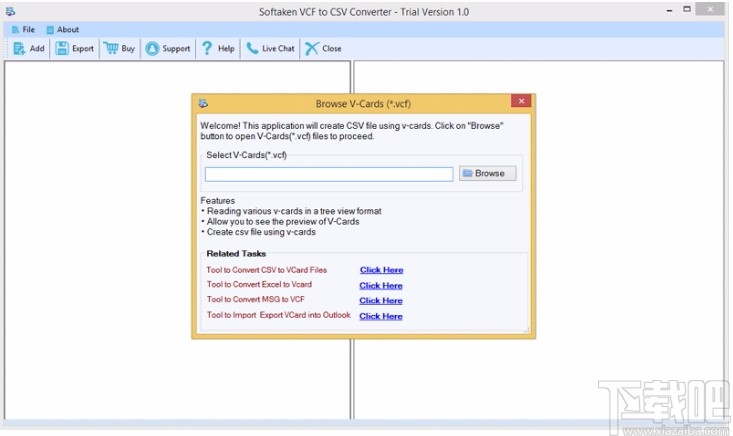733x436 pixels.
Task: Click 'Create csv file using v-cards' text
Action: click(x=261, y=232)
